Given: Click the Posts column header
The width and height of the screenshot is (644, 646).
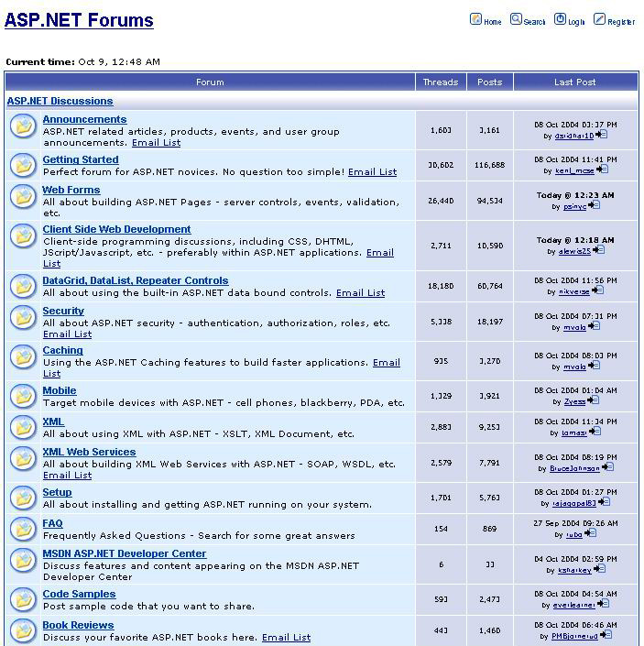Looking at the screenshot, I should (489, 82).
